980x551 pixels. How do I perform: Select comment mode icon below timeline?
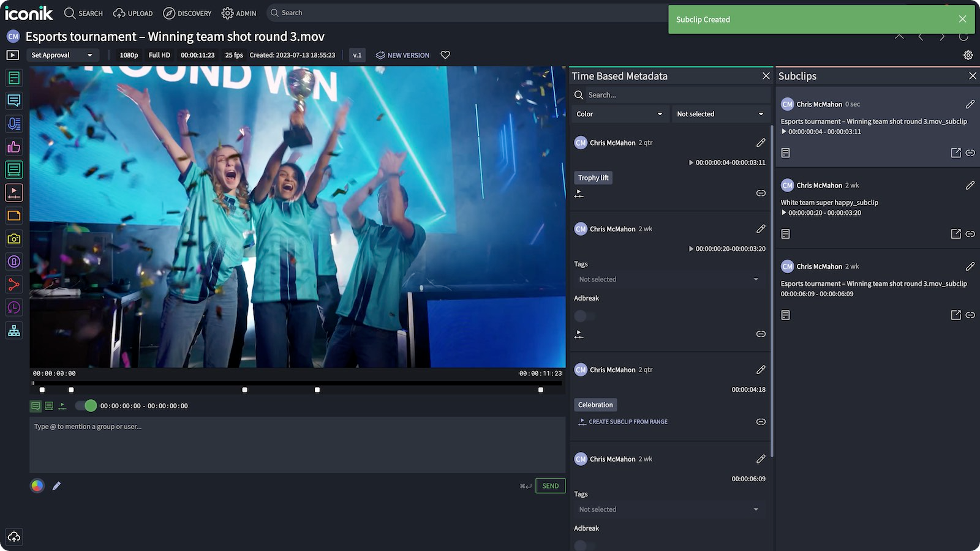point(36,406)
